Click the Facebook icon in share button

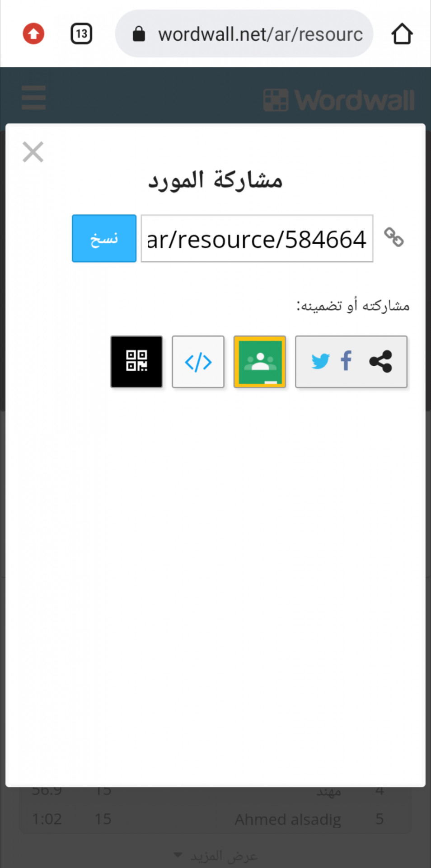point(346,361)
